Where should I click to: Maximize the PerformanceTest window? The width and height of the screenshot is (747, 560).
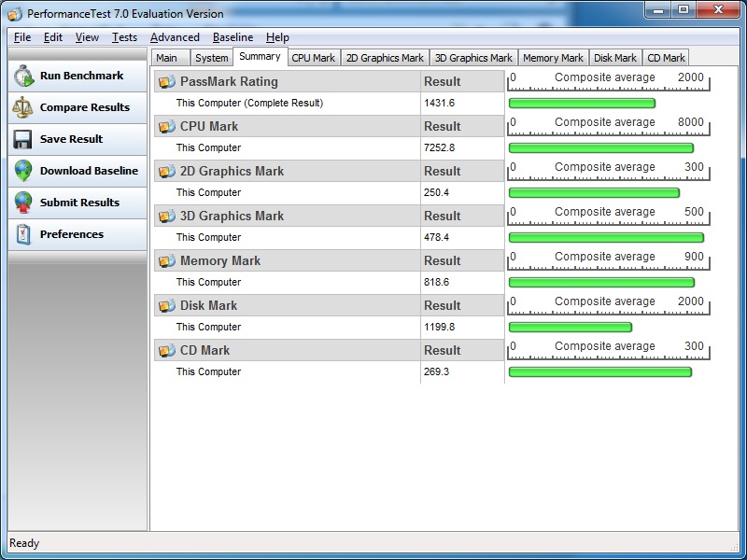tap(684, 9)
